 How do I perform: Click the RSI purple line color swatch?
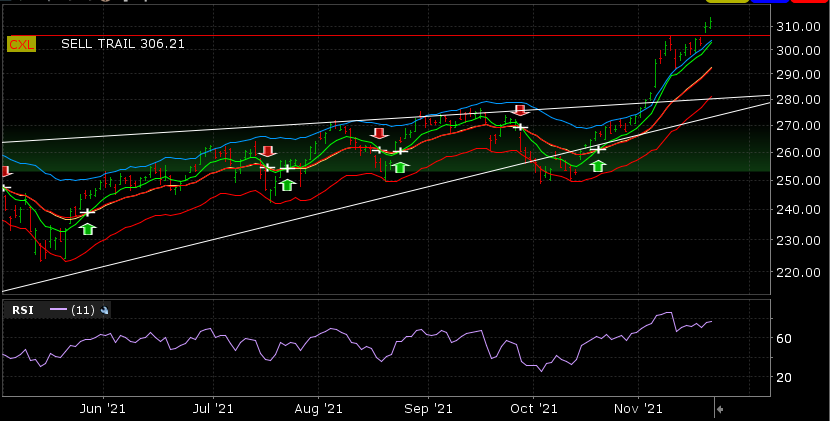[x=58, y=310]
